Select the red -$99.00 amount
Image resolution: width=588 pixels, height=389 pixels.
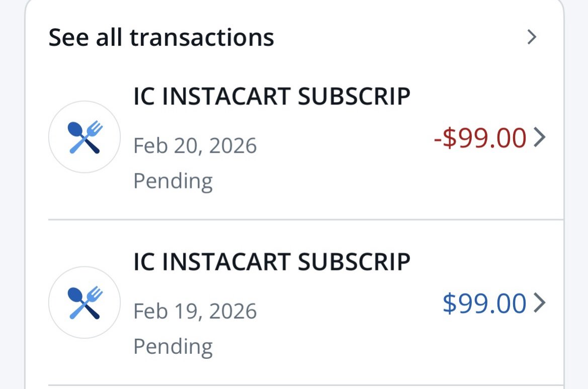480,138
